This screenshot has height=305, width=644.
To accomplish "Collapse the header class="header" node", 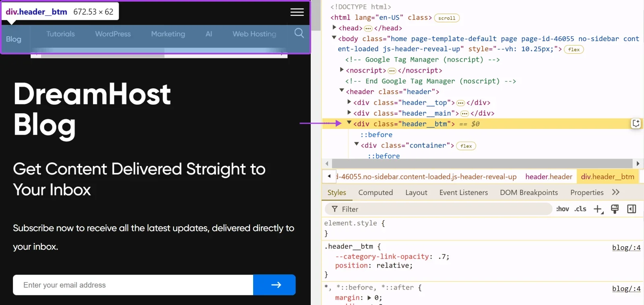I will (x=341, y=91).
